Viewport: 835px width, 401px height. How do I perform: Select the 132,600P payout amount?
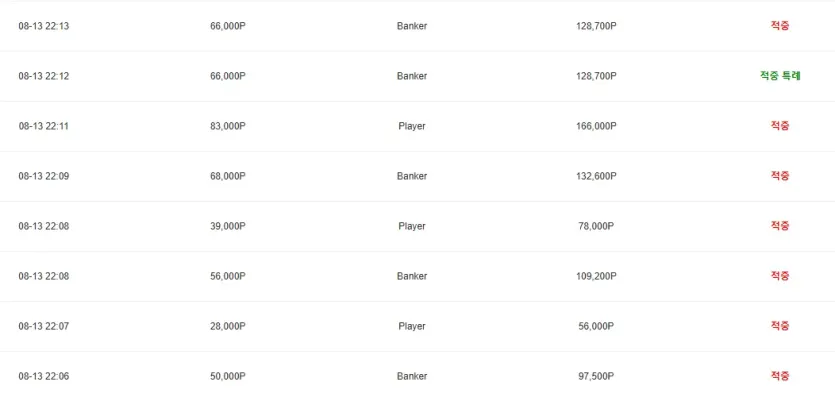tap(596, 176)
